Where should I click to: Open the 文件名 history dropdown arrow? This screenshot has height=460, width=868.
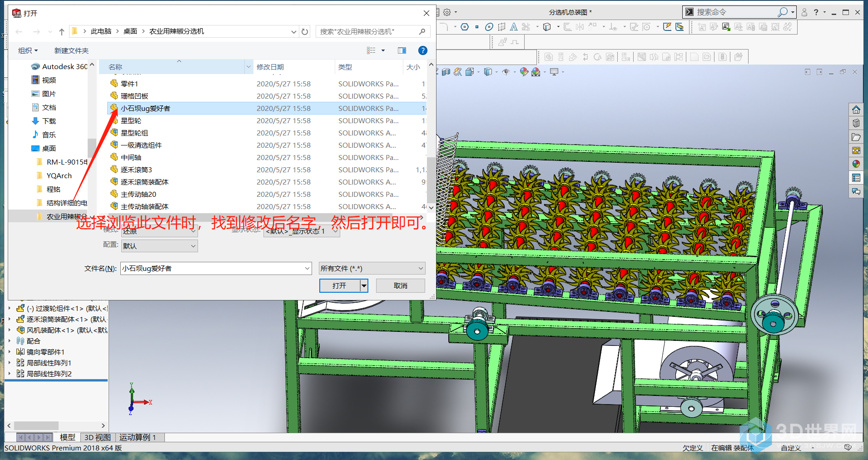(308, 268)
